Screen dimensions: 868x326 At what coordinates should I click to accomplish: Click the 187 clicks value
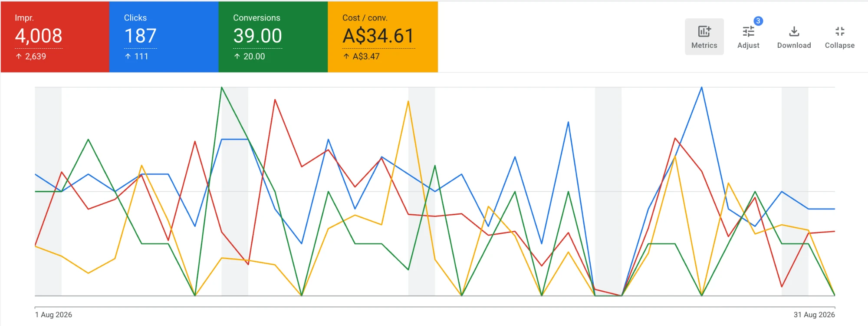(140, 36)
